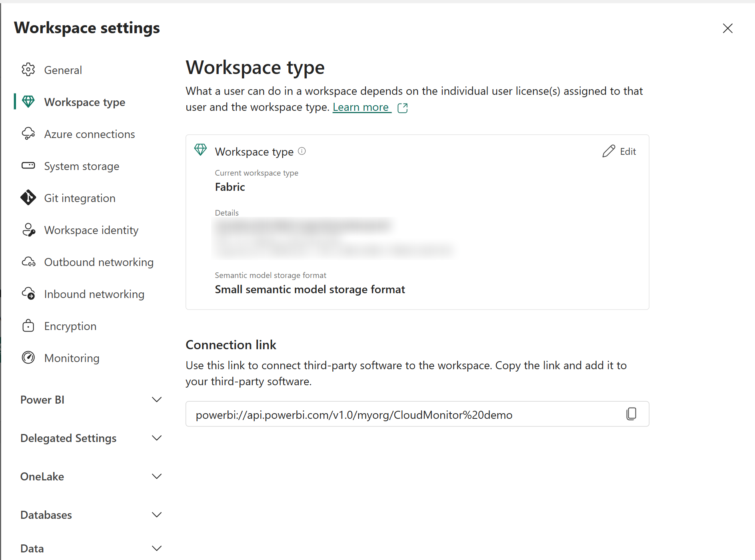Click the pencil Edit icon
Image resolution: width=755 pixels, height=560 pixels.
click(x=609, y=151)
